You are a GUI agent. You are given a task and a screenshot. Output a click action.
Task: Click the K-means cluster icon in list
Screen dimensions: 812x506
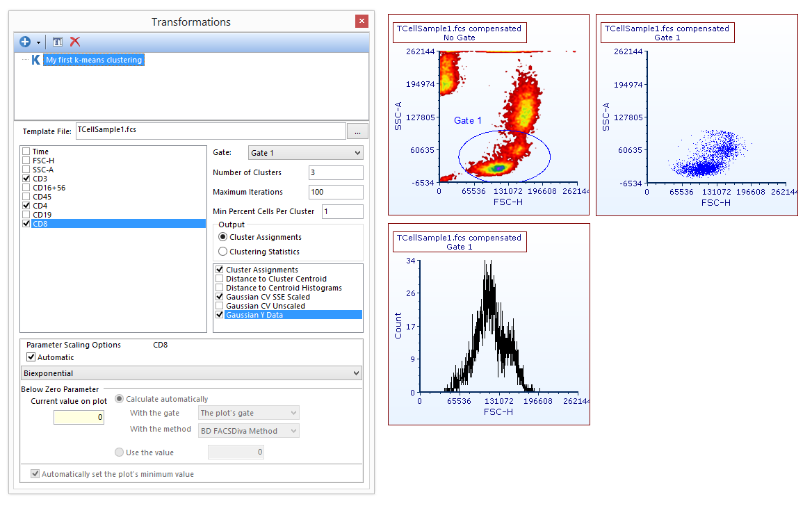[35, 60]
